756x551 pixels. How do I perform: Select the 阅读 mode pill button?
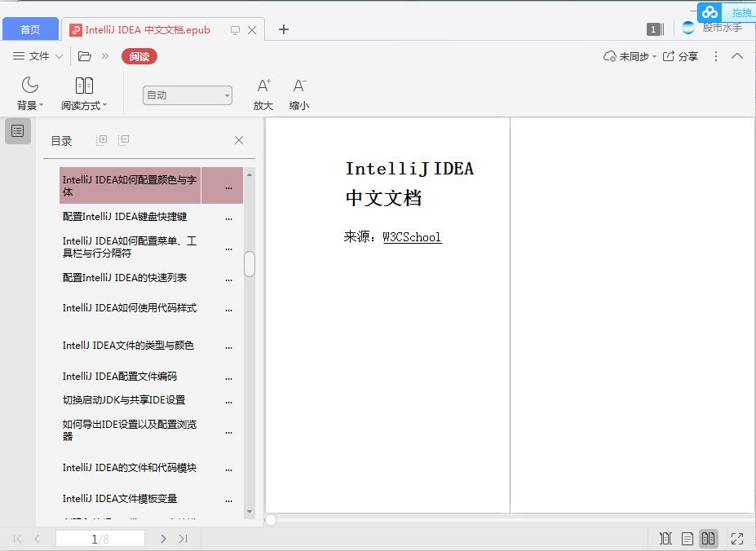pyautogui.click(x=139, y=56)
